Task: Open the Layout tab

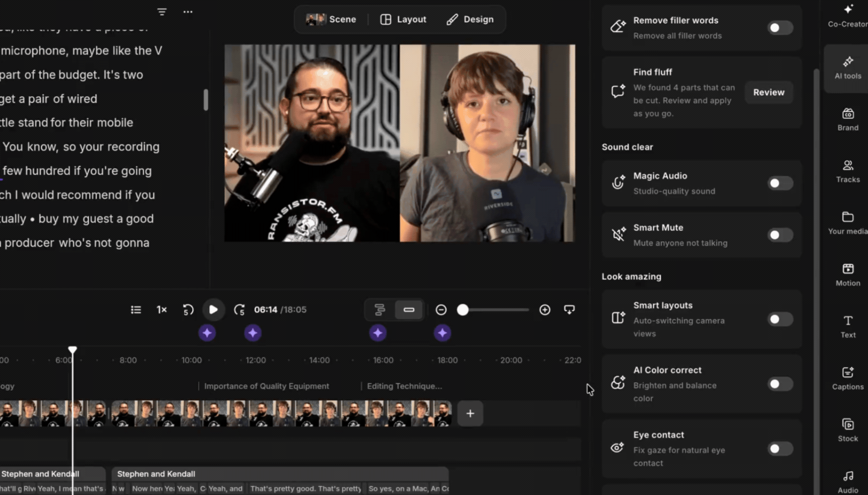Action: 403,19
